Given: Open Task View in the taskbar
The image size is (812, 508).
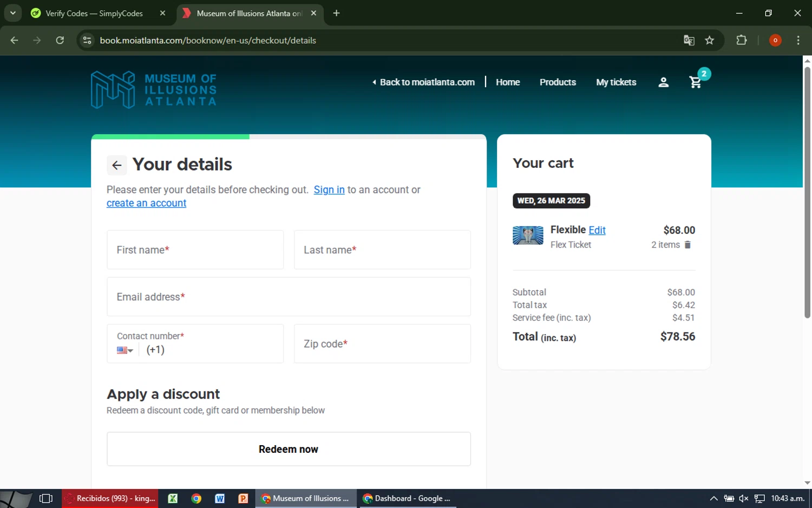Looking at the screenshot, I should click(46, 498).
